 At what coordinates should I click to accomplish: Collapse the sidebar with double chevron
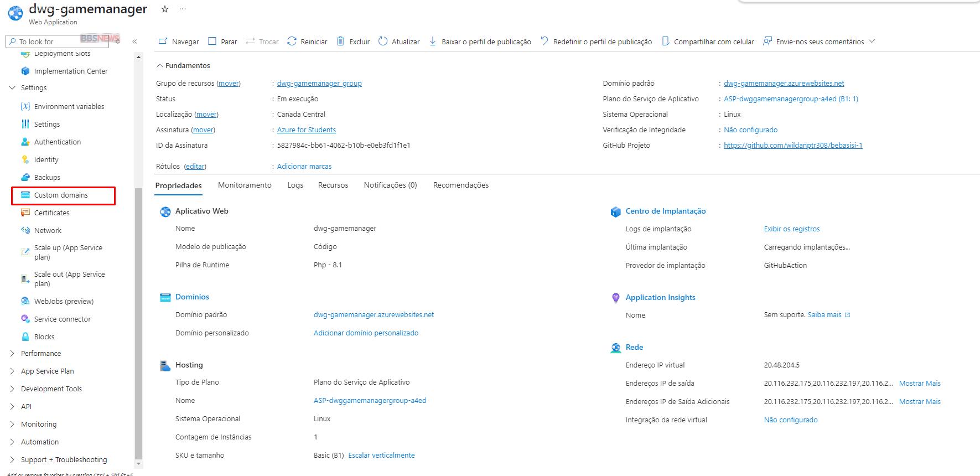pos(134,42)
